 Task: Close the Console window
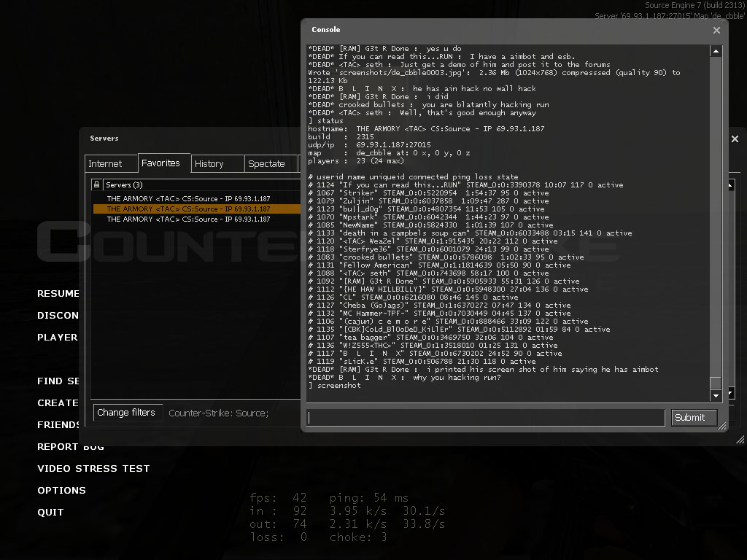tap(716, 30)
